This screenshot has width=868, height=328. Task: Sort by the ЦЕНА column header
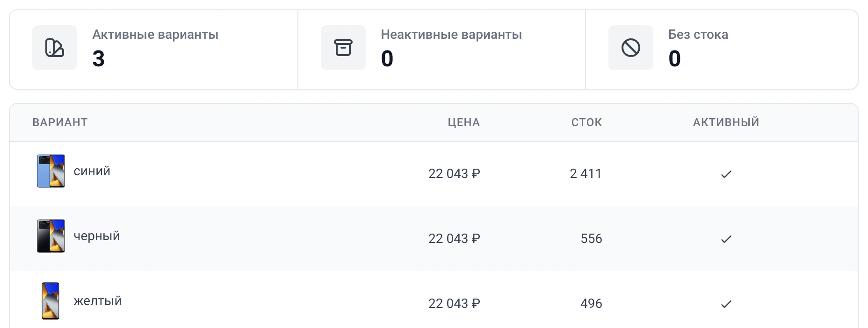pyautogui.click(x=463, y=122)
